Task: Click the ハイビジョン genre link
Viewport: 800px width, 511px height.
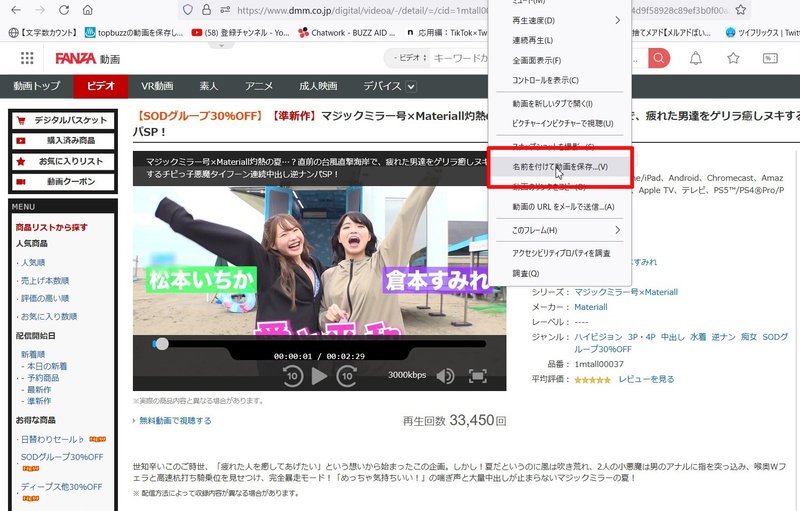Action: pos(598,337)
